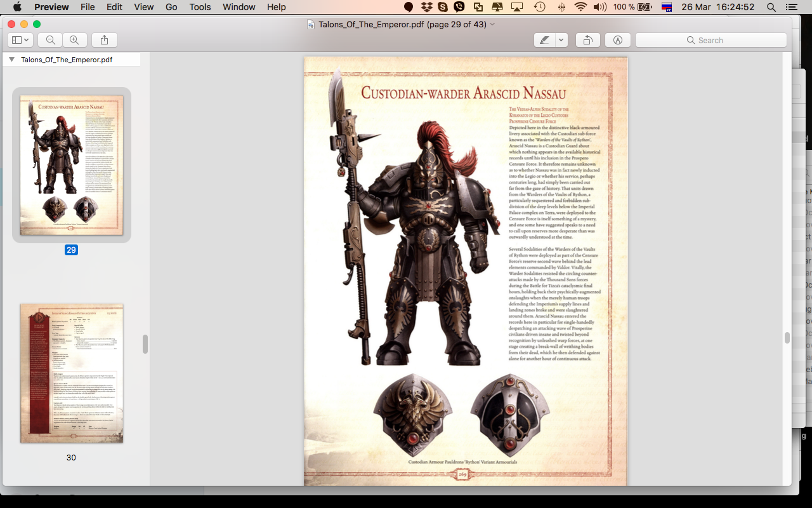Image resolution: width=812 pixels, height=508 pixels.
Task: Open Skype menu bar icon
Action: [442, 7]
